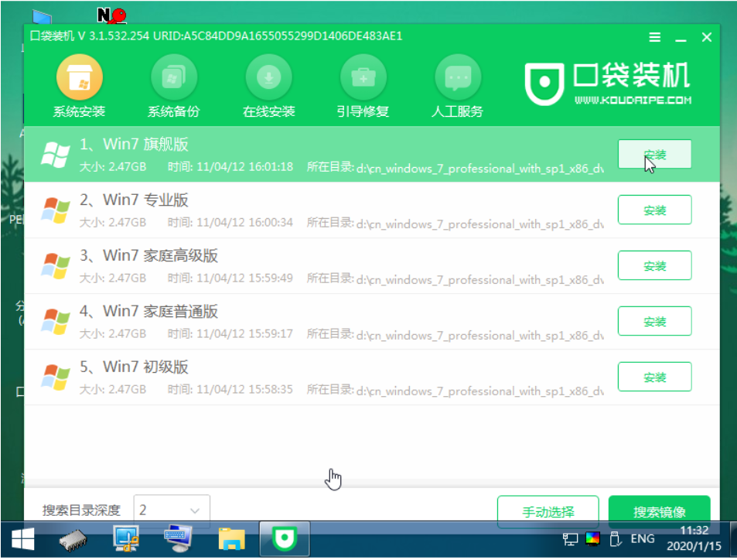
Task: Click Windows logo of Win7 旗舰版 row
Action: [x=56, y=154]
